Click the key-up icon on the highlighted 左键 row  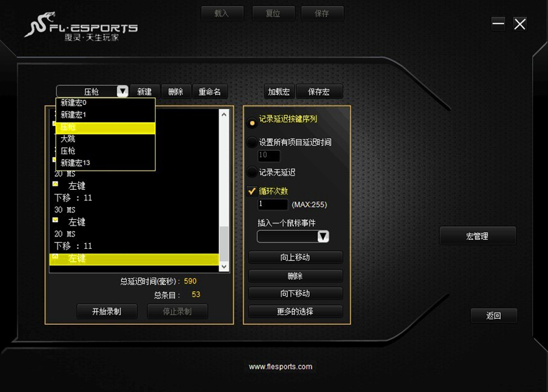click(55, 256)
